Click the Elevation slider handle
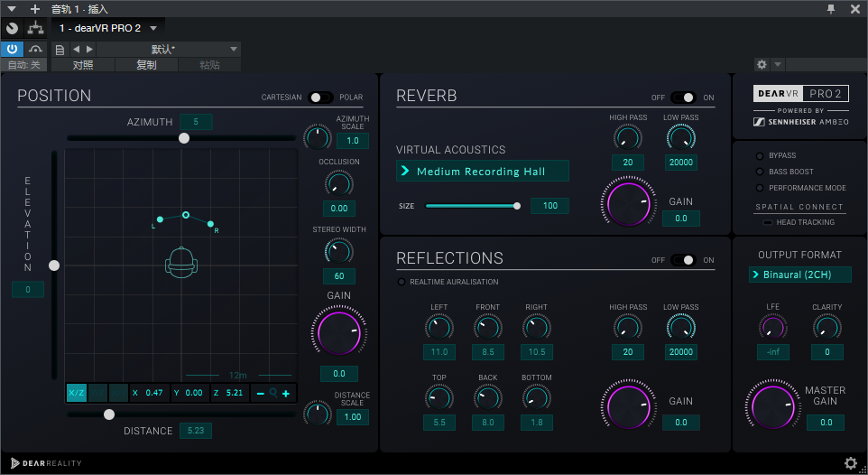Image resolution: width=868 pixels, height=475 pixels. click(x=54, y=265)
